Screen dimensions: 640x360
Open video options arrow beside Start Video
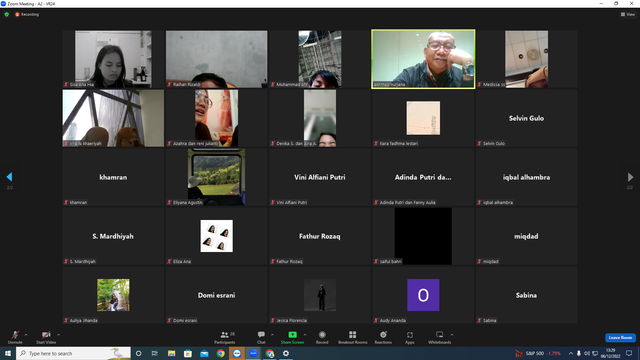(x=59, y=335)
